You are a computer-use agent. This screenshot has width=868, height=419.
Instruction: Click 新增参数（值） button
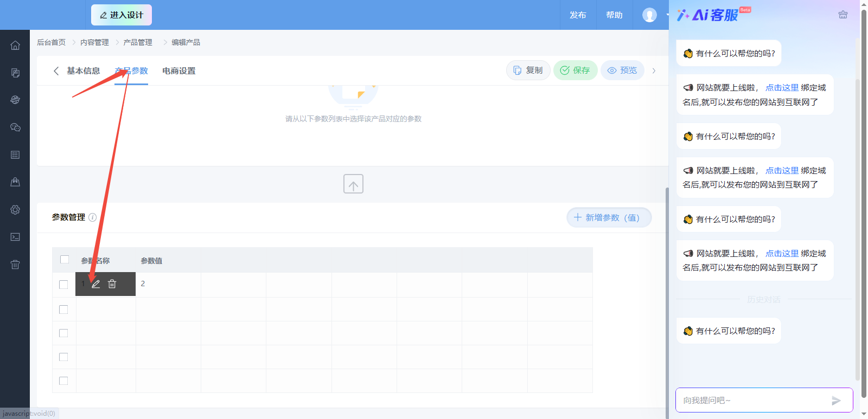tap(609, 217)
